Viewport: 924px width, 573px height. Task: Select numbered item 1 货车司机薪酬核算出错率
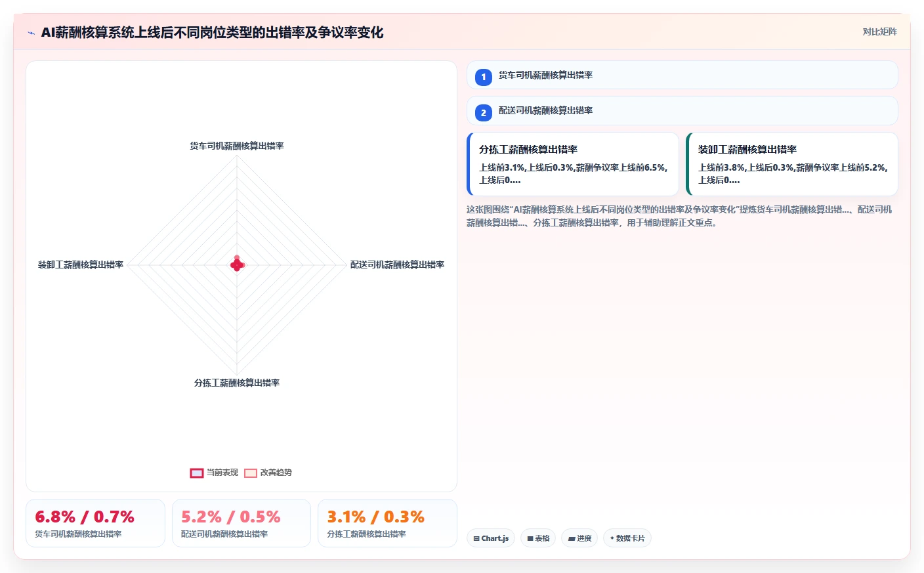tap(682, 75)
